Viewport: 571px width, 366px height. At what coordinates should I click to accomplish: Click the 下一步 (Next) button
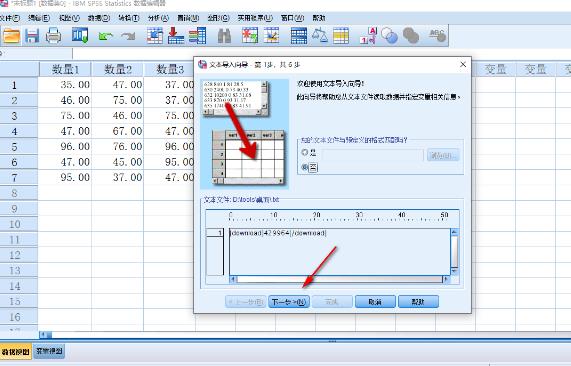click(x=289, y=302)
